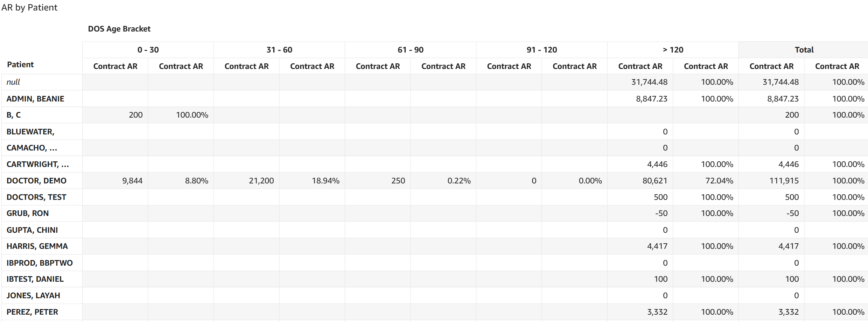Click the 18.94% percentage cell
The height and width of the screenshot is (322, 868).
[325, 181]
